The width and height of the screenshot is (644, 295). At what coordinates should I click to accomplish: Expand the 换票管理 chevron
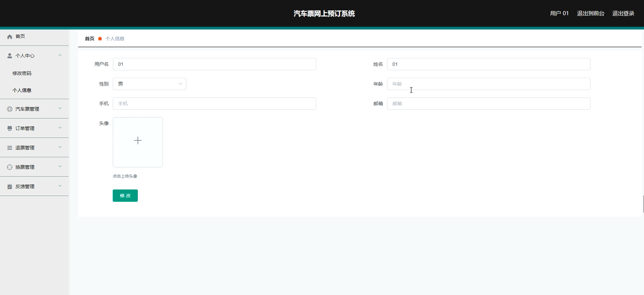(x=60, y=166)
